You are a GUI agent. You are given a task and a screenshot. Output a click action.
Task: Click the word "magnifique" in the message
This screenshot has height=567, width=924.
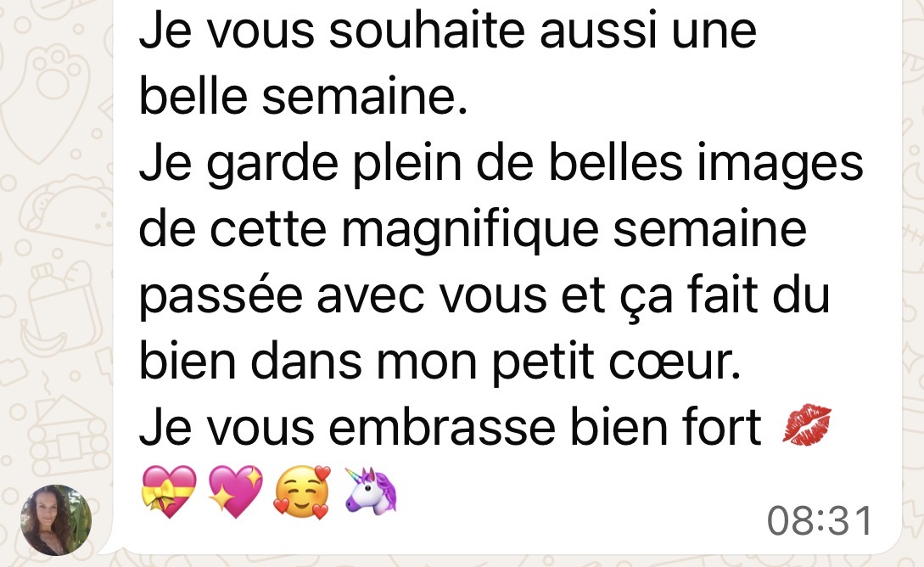click(470, 231)
